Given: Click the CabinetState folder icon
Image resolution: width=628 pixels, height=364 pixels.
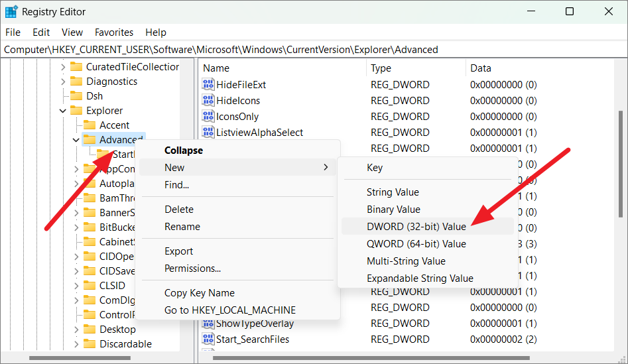Looking at the screenshot, I should [90, 242].
